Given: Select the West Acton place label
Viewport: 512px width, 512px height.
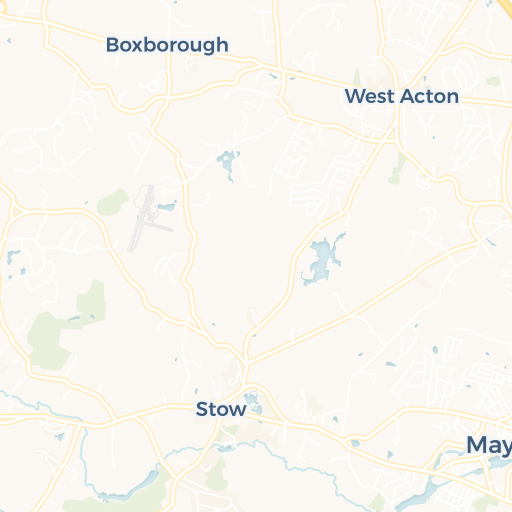Looking at the screenshot, I should [x=402, y=97].
